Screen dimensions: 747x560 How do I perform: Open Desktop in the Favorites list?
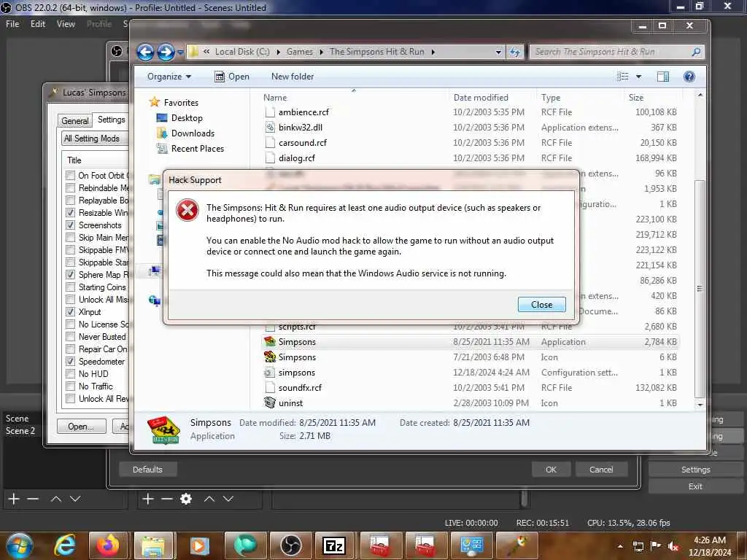[187, 117]
